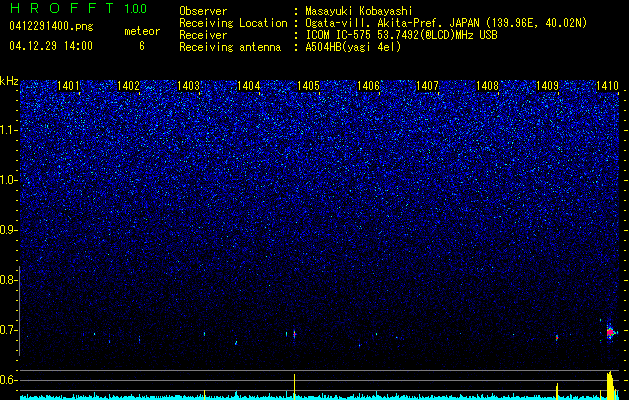Click the large red meteor echo near 1410

(x=610, y=332)
